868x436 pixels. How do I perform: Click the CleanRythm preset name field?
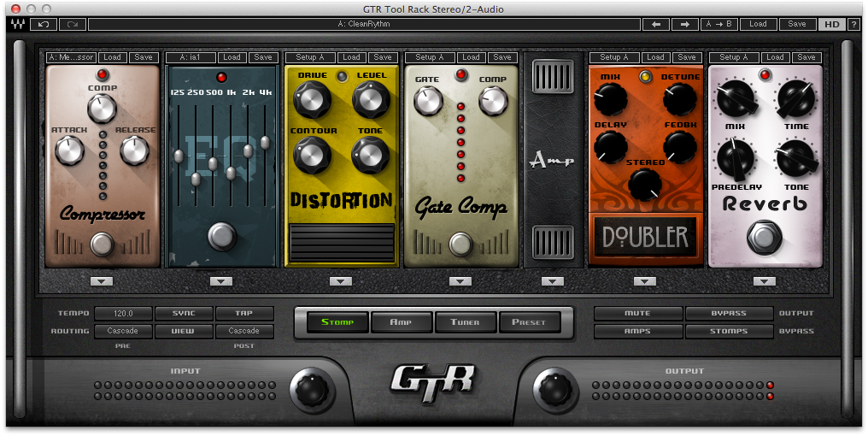pyautogui.click(x=363, y=25)
